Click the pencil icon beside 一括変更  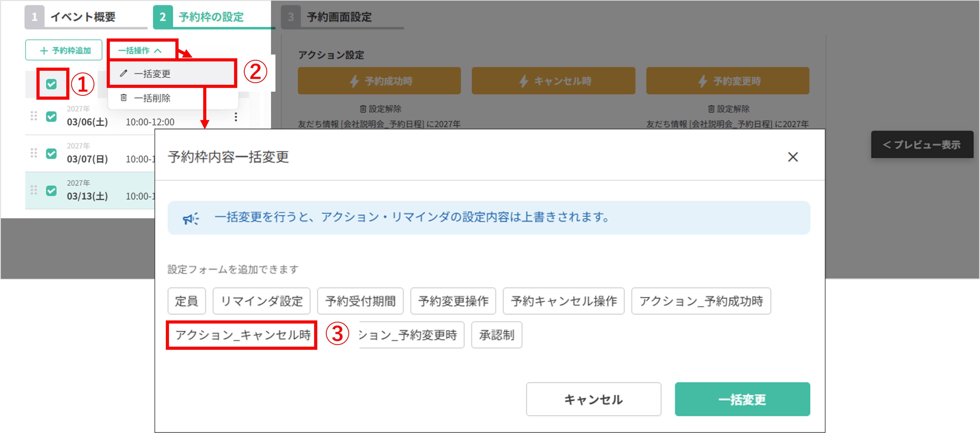tap(123, 73)
